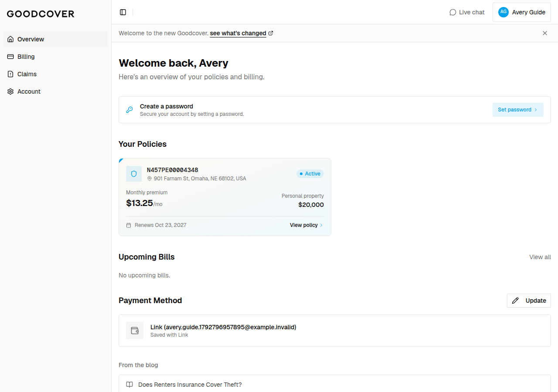
Task: Click the Claims document icon
Action: (10, 74)
